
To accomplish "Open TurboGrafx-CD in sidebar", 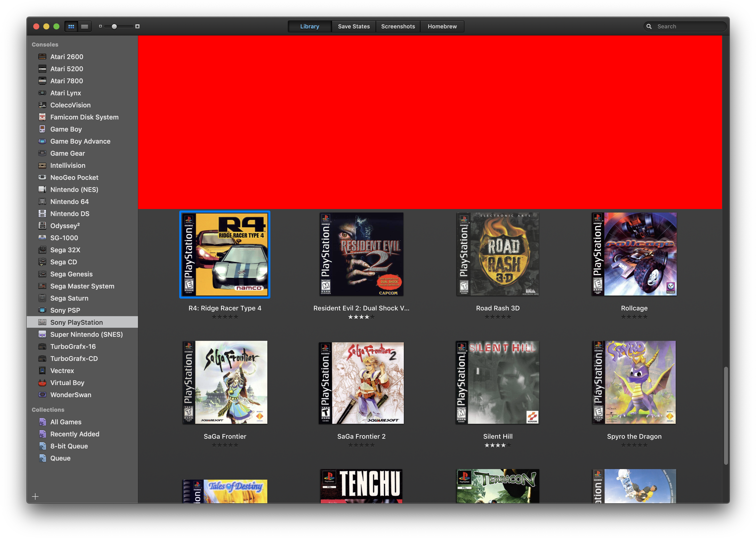I will pyautogui.click(x=82, y=359).
